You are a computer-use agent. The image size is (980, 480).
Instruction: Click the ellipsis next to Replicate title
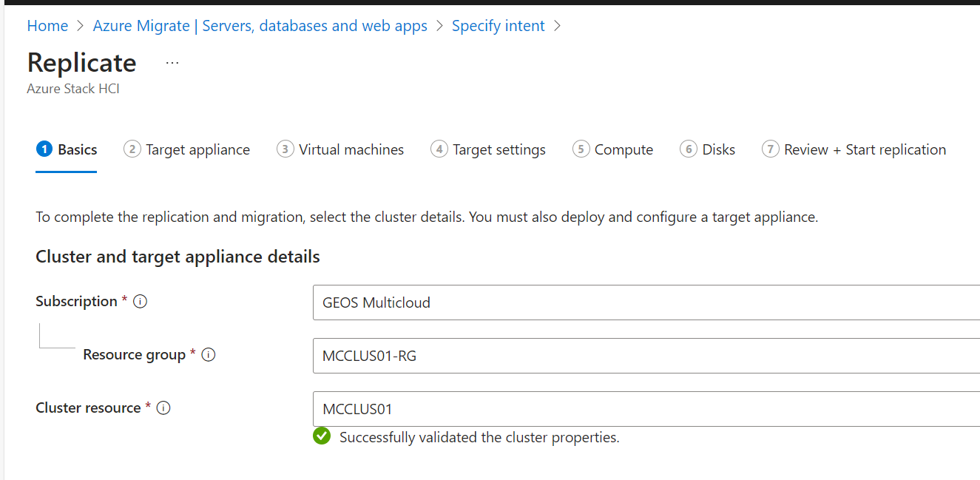point(172,62)
